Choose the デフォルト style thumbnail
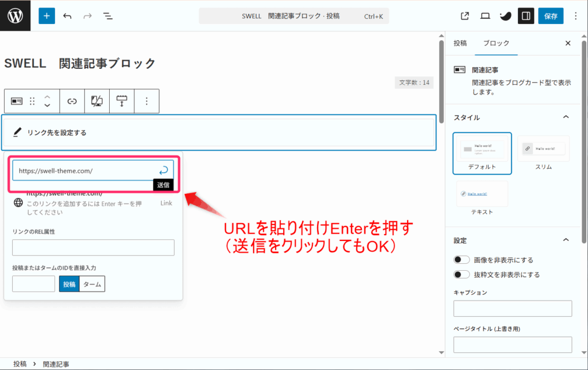This screenshot has height=370, width=588. pos(482,153)
